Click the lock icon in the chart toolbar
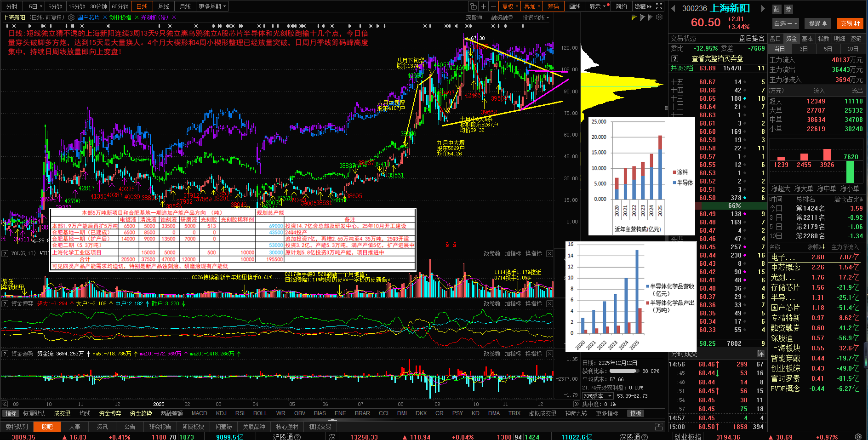The image size is (868, 440). (x=473, y=6)
